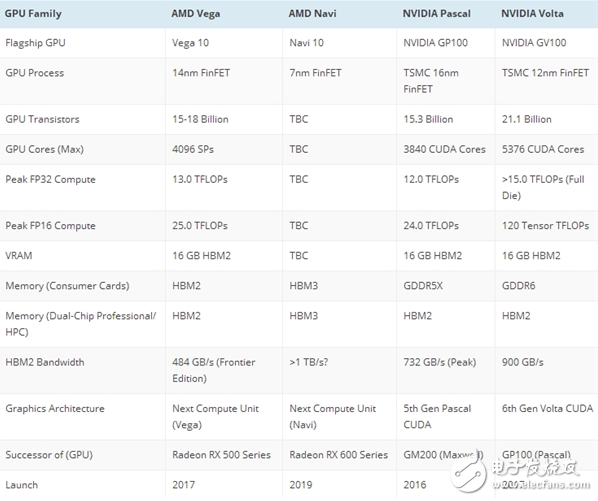Click the 120 Tensor TFLOPs cell

click(546, 226)
